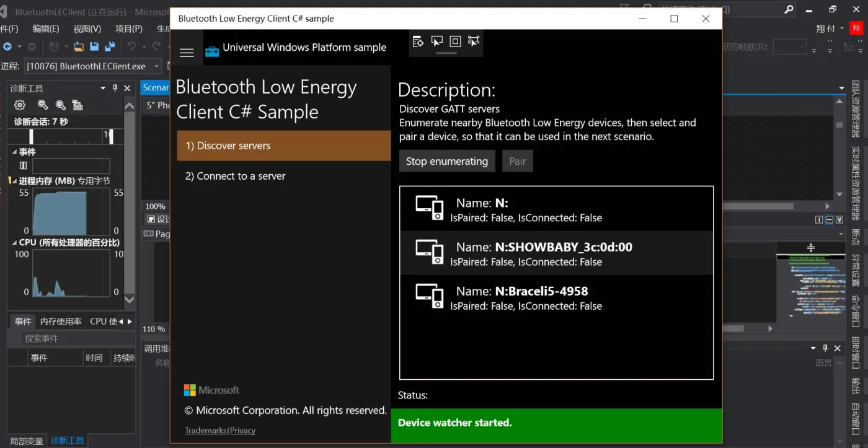The width and height of the screenshot is (868, 448).
Task: Click the diagnostic tools settings gear
Action: 20,105
